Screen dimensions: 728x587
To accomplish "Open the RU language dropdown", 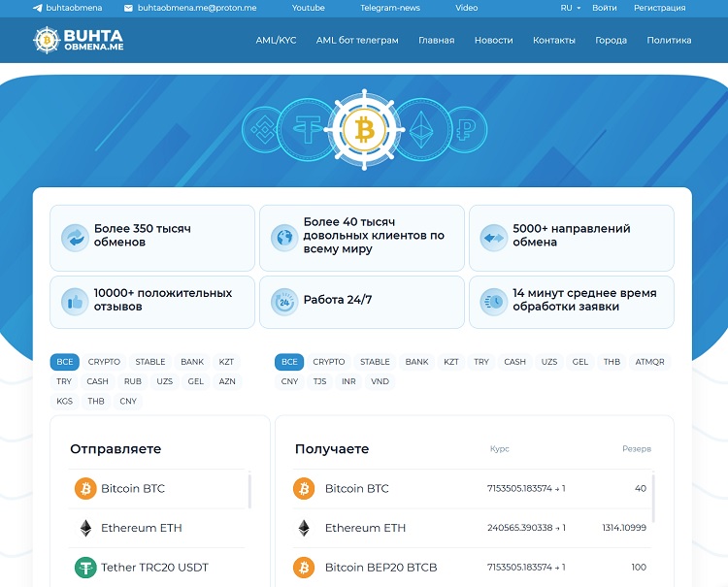I will (x=570, y=8).
